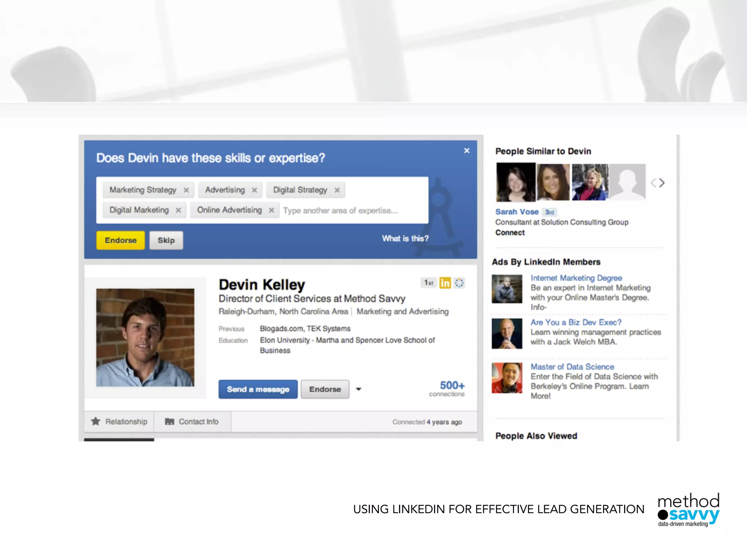Click the gray Endorse button on profile

click(325, 389)
